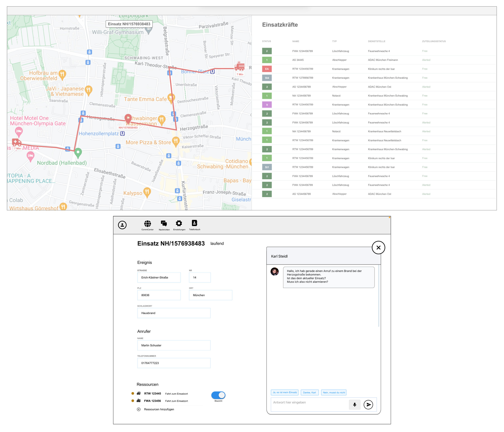Click the purple status 9 badge
Screen dimensions: 504x432
click(267, 105)
